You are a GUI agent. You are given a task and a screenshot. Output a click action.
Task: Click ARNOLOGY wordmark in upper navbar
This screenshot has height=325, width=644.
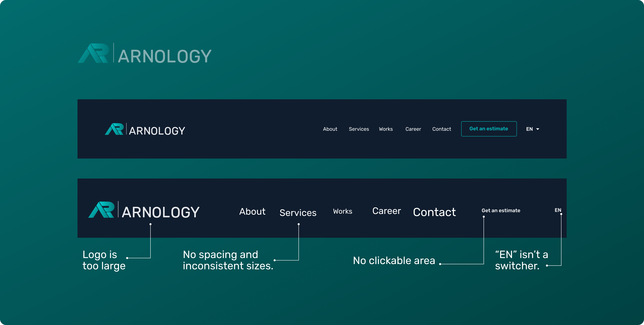click(157, 131)
